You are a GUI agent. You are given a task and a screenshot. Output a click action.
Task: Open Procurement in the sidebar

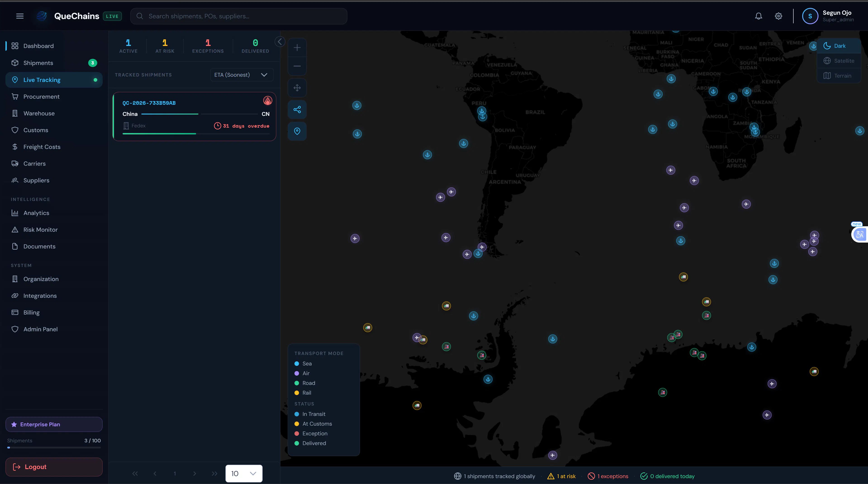54,96
